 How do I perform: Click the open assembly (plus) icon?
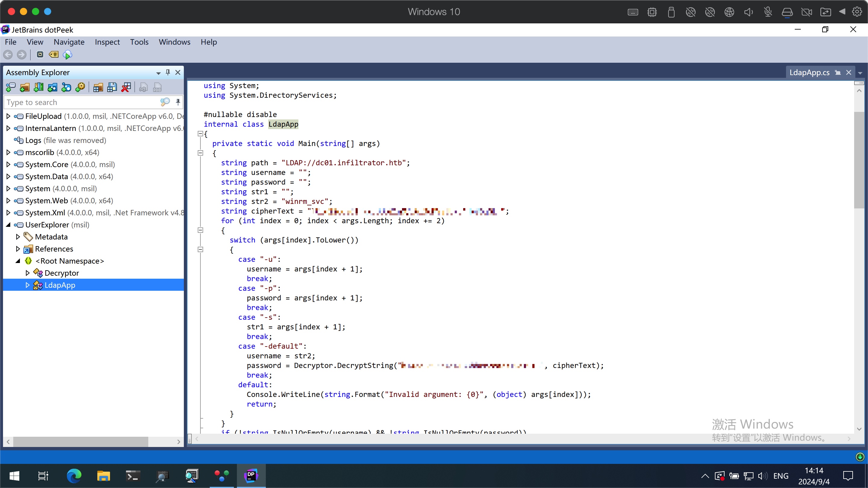pyautogui.click(x=11, y=88)
